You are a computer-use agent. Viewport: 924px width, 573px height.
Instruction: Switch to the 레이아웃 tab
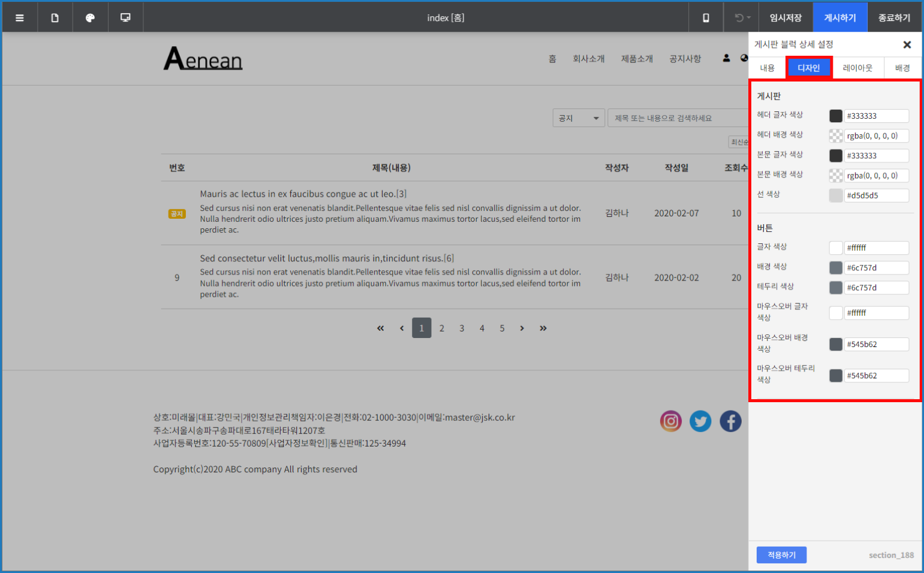(857, 68)
